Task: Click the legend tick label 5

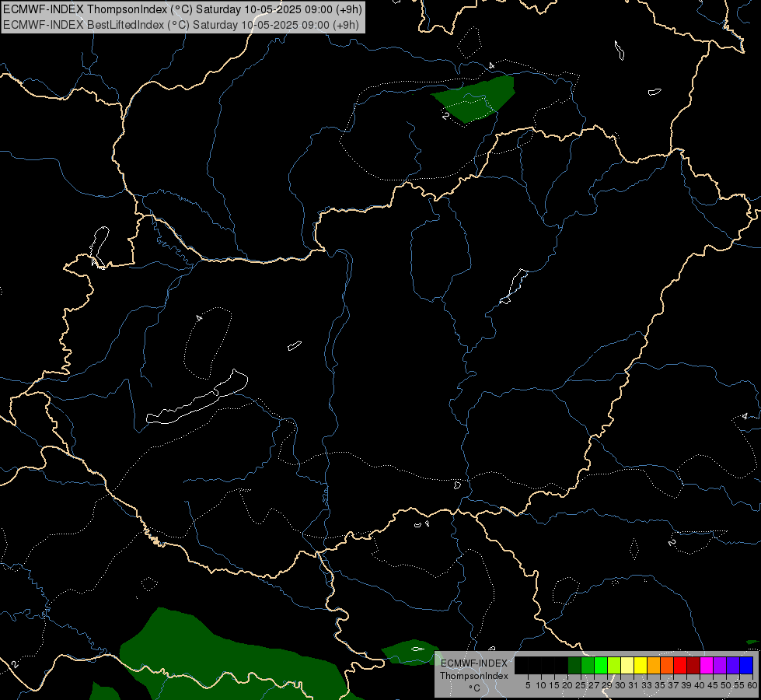Action: pos(528,685)
